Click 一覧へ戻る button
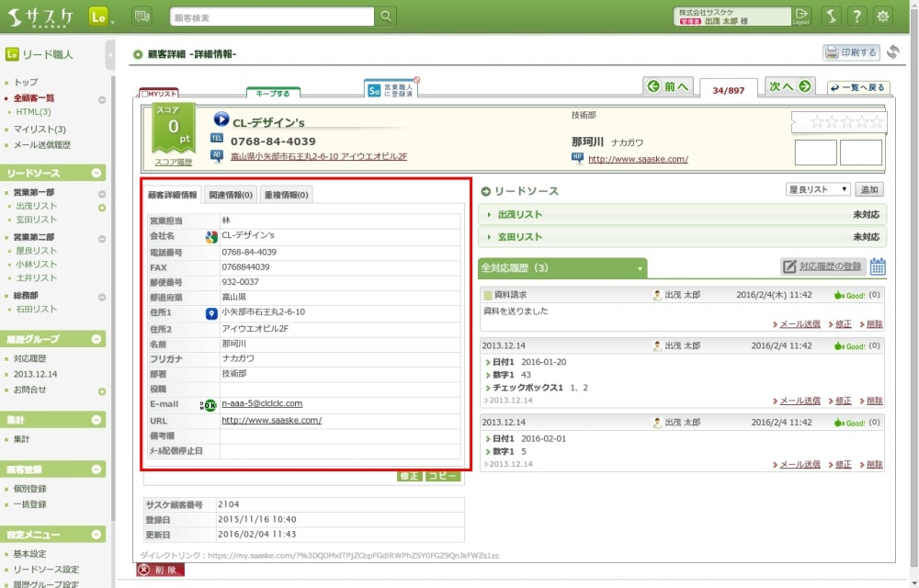 (x=858, y=88)
